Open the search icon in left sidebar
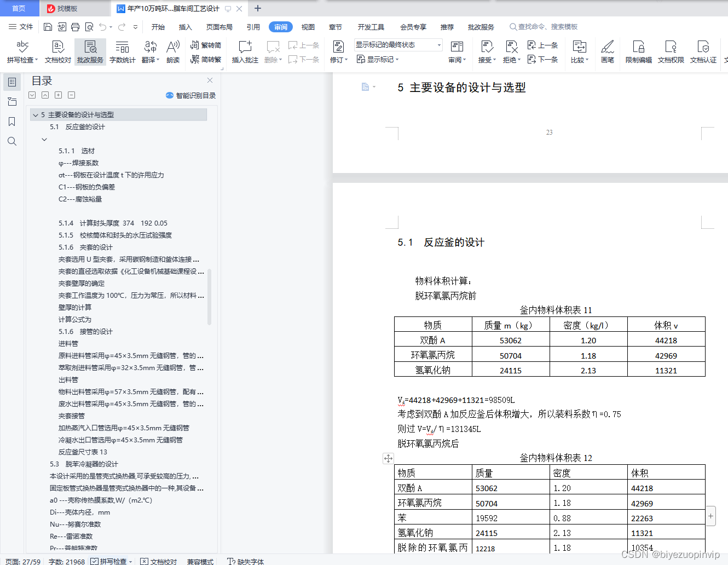728x565 pixels. click(12, 141)
